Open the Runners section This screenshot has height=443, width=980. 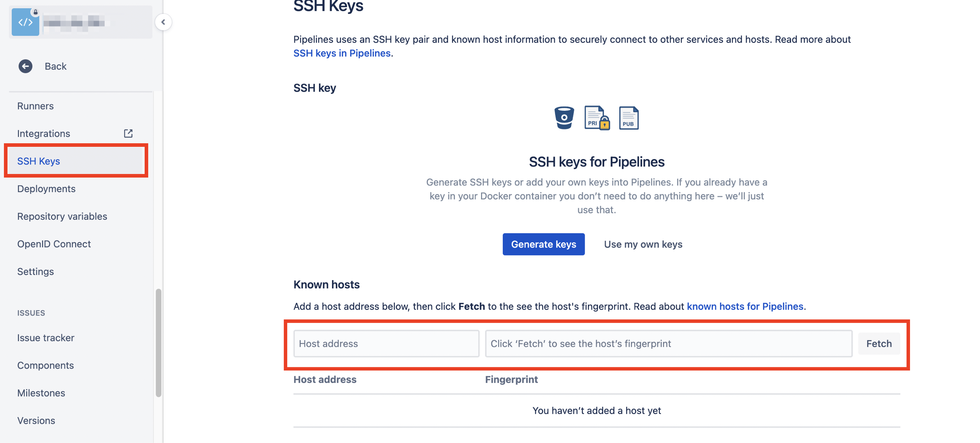[x=35, y=106]
